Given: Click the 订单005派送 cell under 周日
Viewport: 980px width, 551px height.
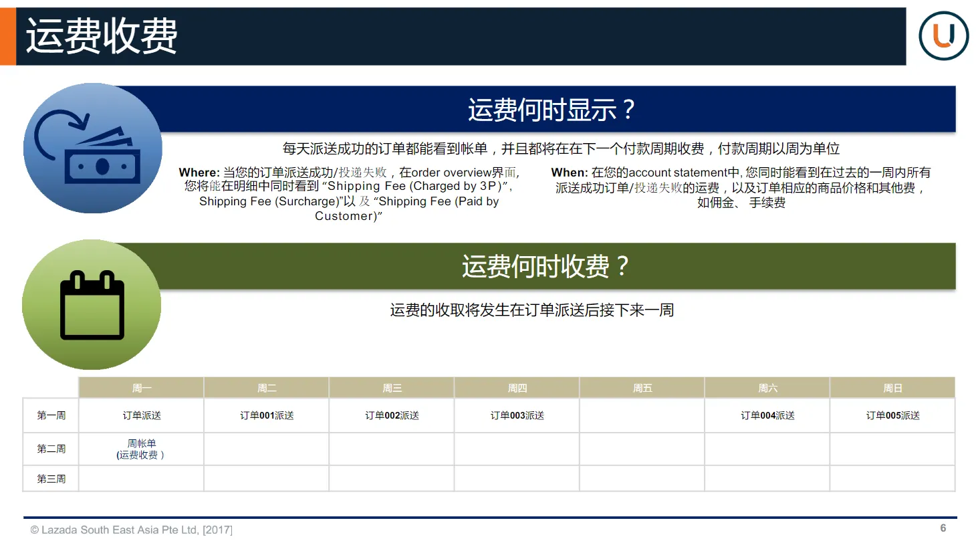Looking at the screenshot, I should [892, 415].
